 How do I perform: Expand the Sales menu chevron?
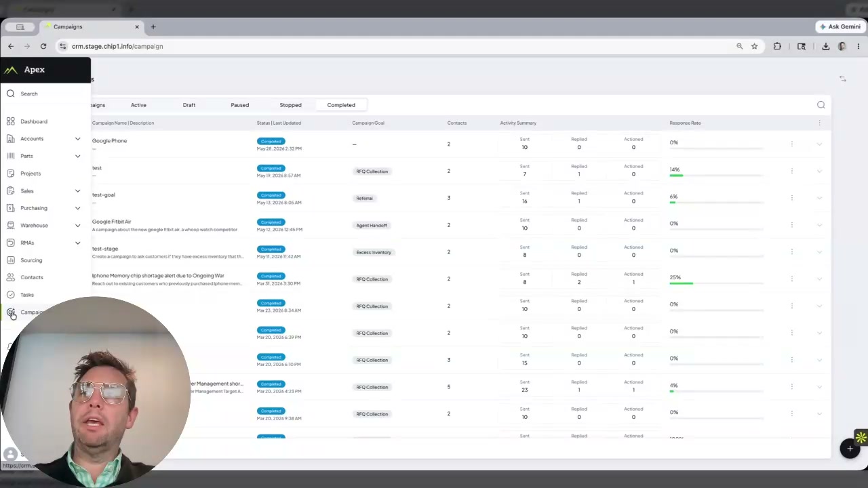[x=77, y=191]
